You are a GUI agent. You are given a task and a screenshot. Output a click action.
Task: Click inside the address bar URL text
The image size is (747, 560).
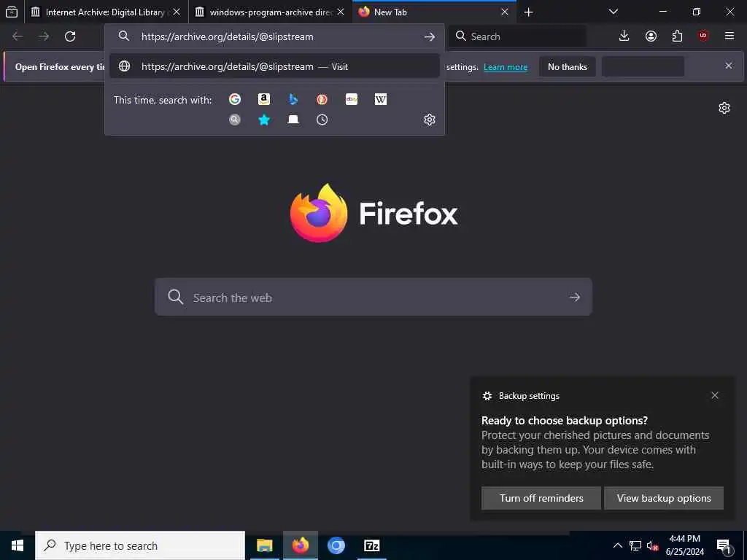[228, 36]
